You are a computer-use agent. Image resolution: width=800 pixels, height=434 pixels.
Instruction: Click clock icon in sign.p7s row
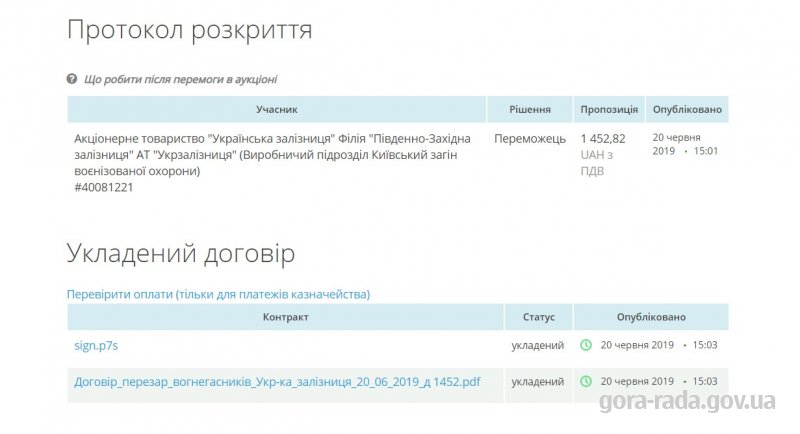tap(586, 345)
